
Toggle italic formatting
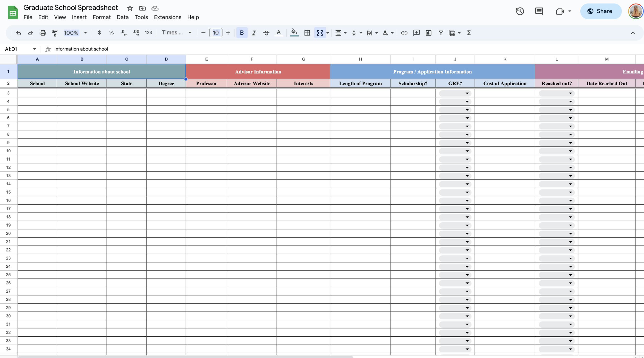(254, 33)
